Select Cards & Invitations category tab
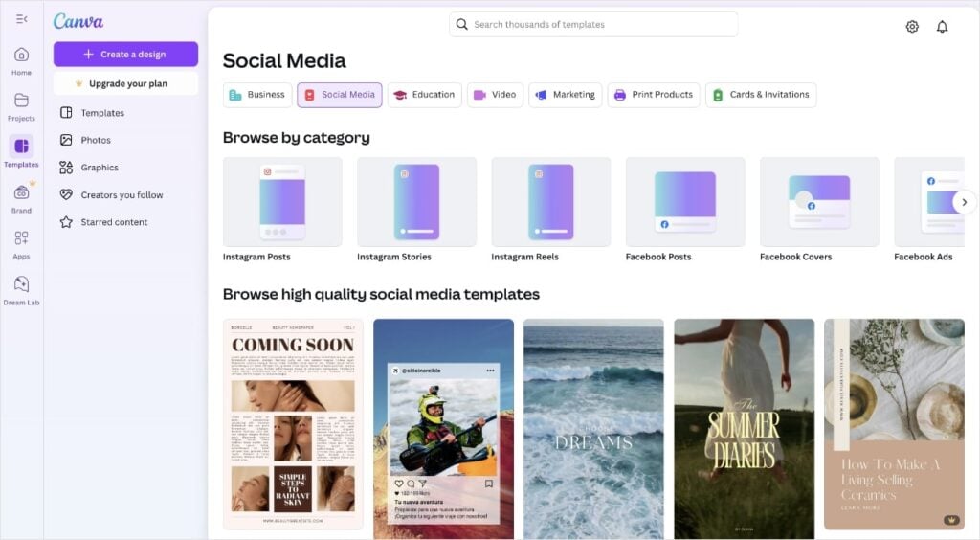The width and height of the screenshot is (980, 540). [x=761, y=95]
